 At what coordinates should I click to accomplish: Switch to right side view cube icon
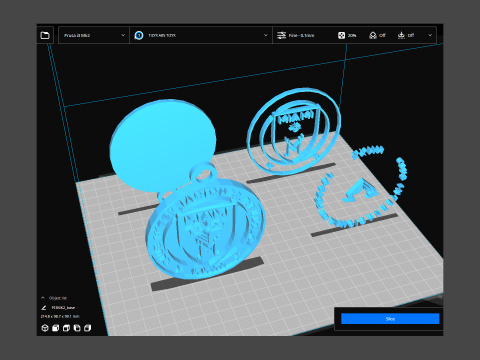point(87,328)
